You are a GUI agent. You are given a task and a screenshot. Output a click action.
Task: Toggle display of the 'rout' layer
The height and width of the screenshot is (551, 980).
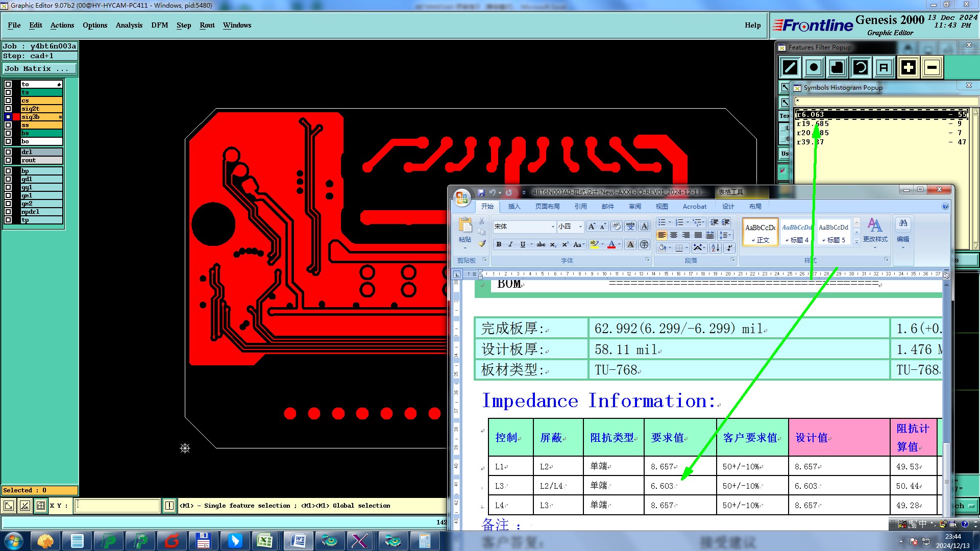(8, 160)
